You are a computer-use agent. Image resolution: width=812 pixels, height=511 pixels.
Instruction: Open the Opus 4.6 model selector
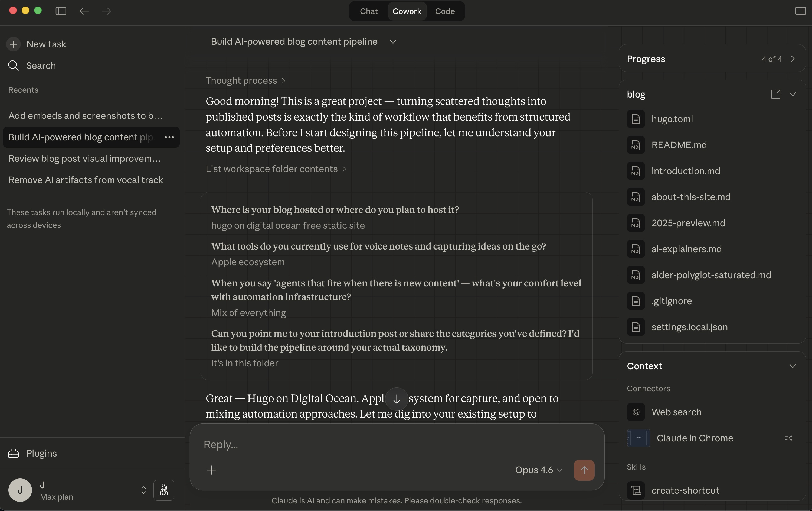click(x=538, y=470)
